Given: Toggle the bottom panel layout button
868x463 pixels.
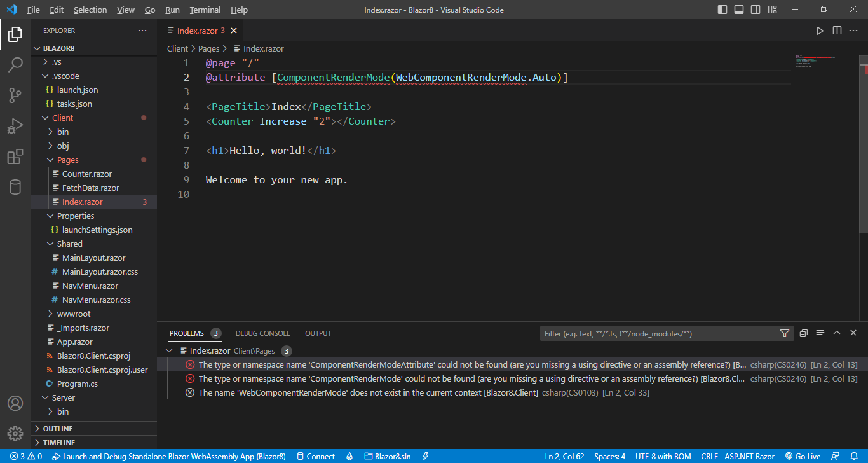Looking at the screenshot, I should pos(739,10).
